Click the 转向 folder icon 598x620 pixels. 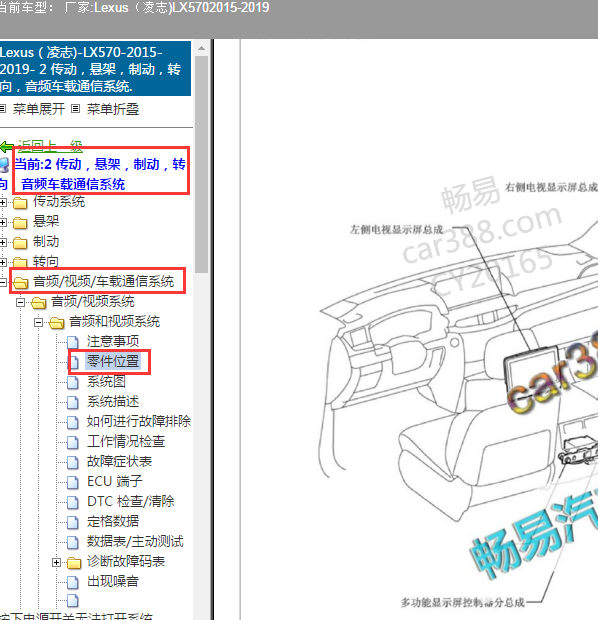[20, 262]
